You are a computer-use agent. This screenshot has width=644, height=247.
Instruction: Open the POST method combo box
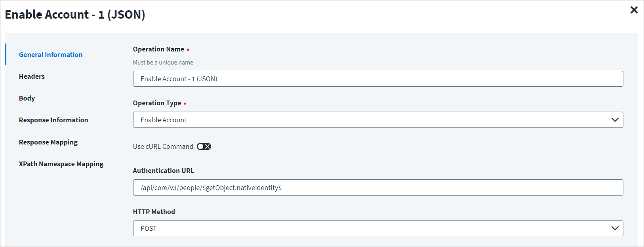[x=378, y=228]
